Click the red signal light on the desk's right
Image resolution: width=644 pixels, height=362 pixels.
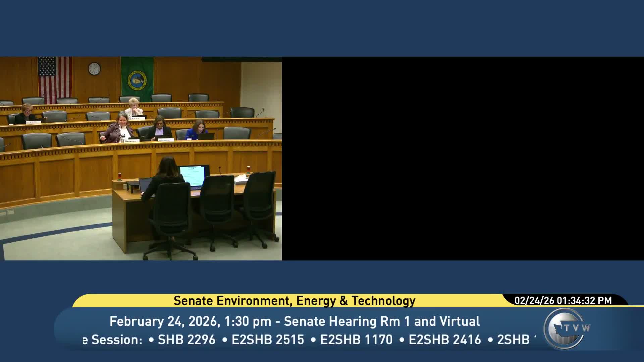coord(249,169)
